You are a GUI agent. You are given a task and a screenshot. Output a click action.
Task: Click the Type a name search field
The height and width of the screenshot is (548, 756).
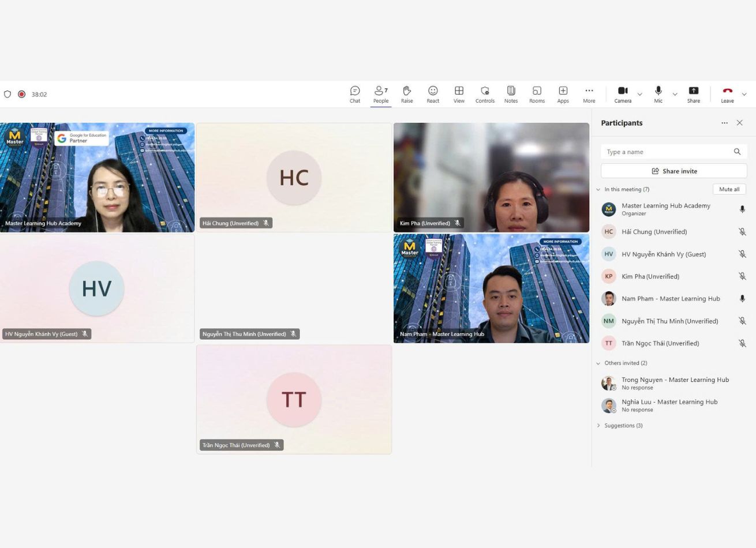(667, 152)
